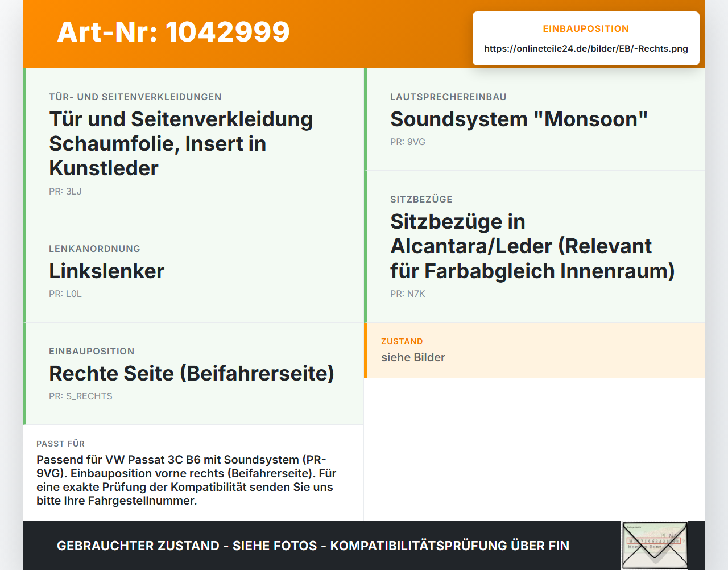Click the GEBRAUCHTER ZUSTAND footer banner text
Viewport: 728px width, 570px height.
click(313, 546)
